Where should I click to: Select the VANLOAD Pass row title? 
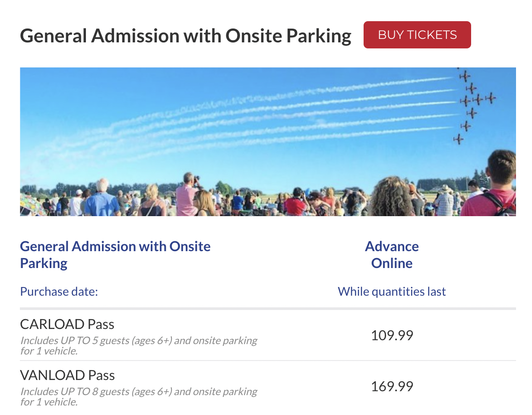(67, 375)
